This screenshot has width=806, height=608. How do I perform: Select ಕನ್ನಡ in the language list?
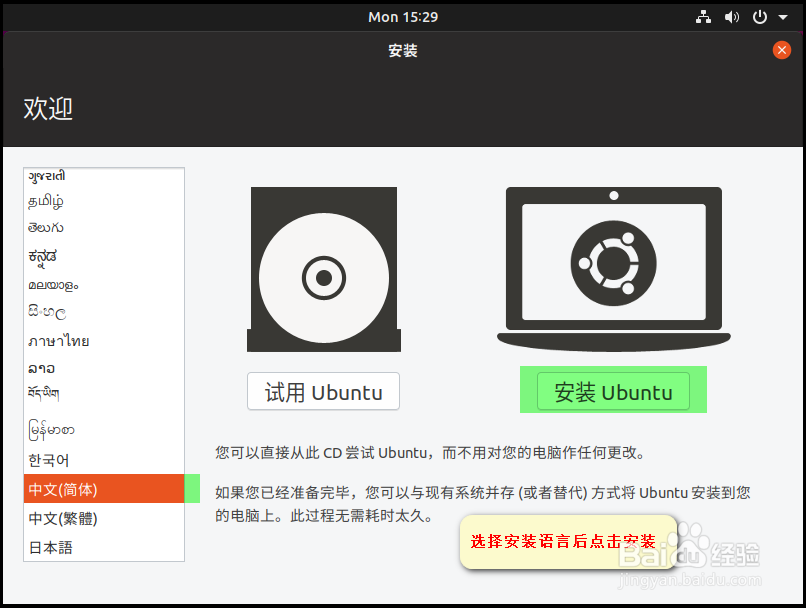104,256
